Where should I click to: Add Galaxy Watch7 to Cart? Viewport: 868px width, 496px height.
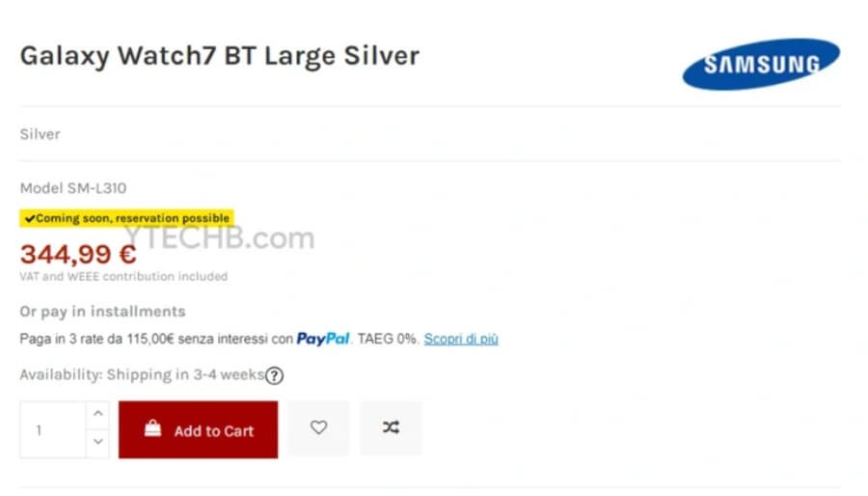198,429
